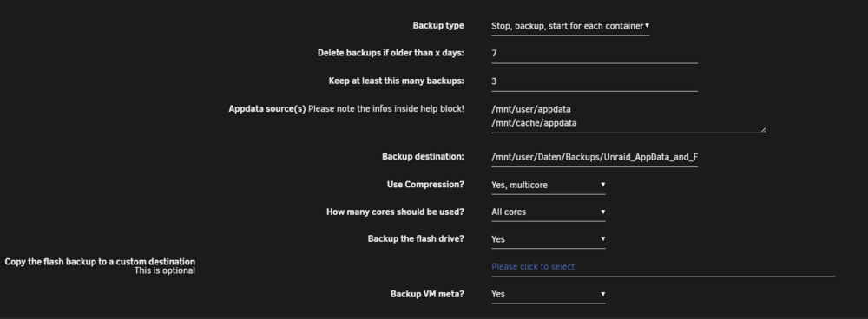
Task: Click the 'How many cores should be used?' label
Action: 395,212
